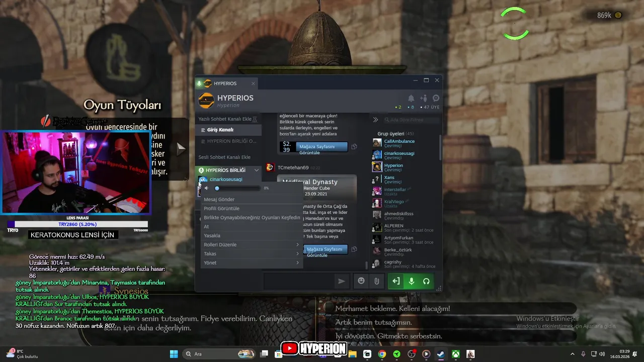Expand the Takas submenu

point(251,254)
